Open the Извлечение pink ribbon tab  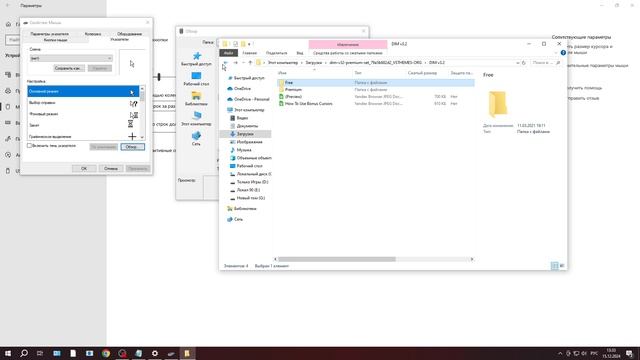[348, 44]
